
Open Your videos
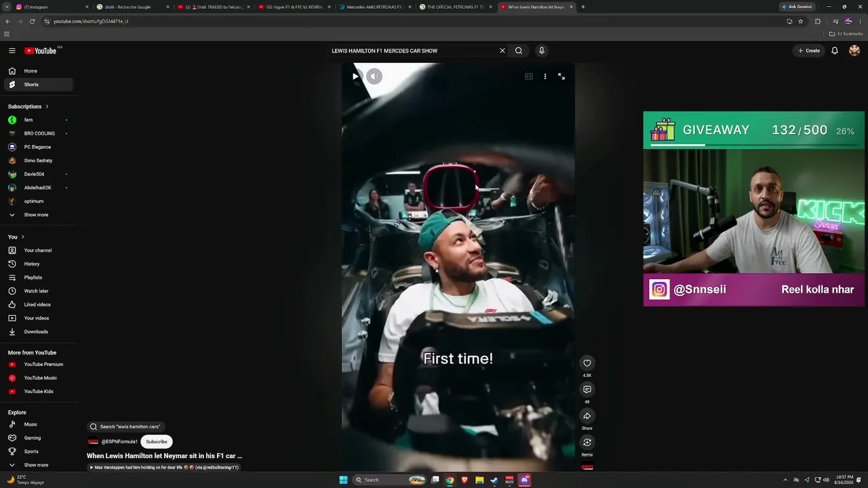pyautogui.click(x=38, y=318)
